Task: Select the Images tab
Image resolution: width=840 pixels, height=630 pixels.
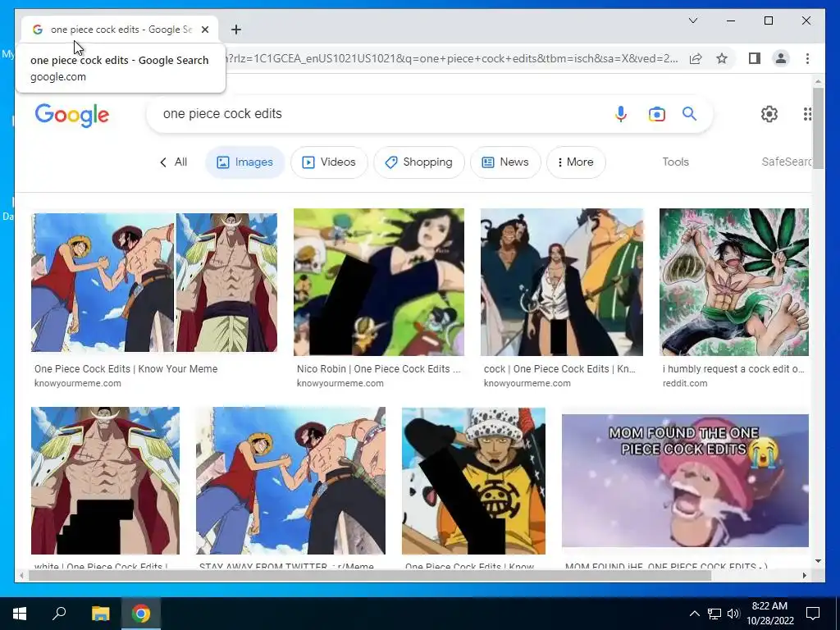Action: [244, 162]
